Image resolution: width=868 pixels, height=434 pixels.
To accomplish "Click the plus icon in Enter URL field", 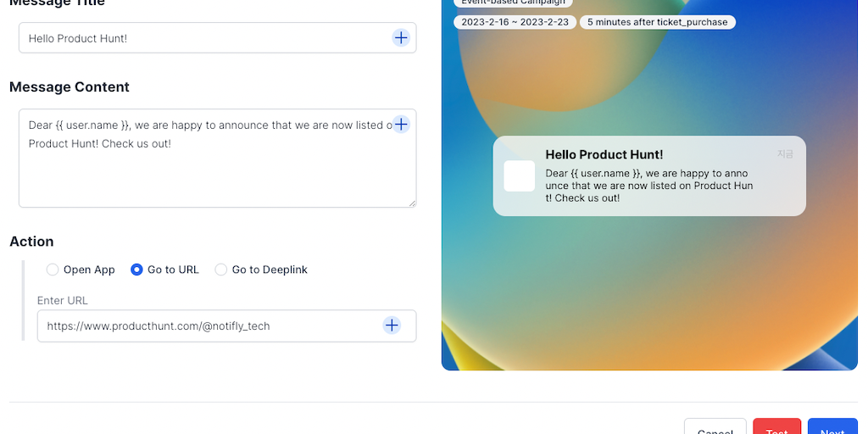I will 392,325.
